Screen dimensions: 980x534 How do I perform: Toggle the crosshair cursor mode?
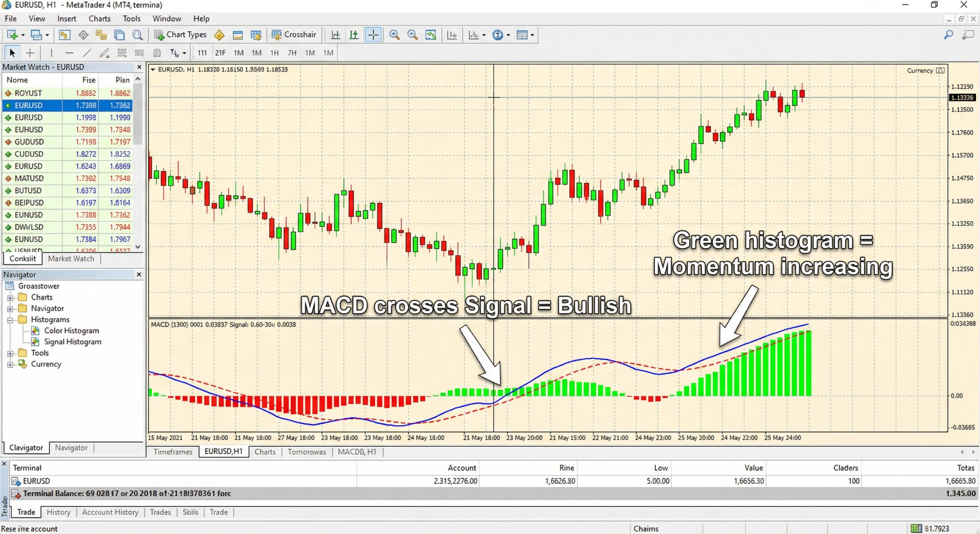click(30, 52)
